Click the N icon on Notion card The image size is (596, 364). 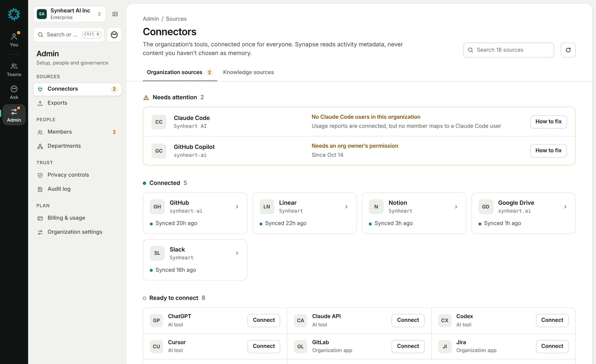[376, 207]
